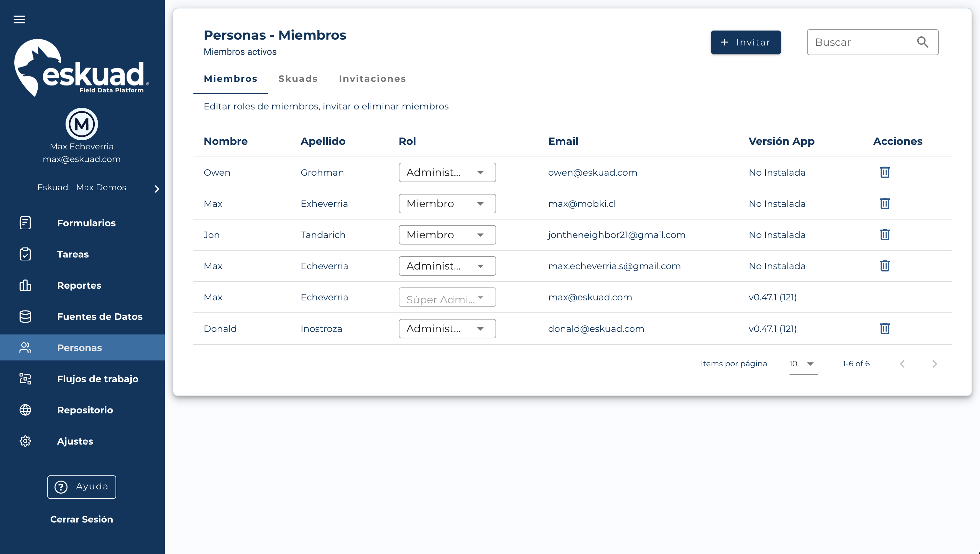Click the Personas people icon
The image size is (980, 554).
pos(25,348)
